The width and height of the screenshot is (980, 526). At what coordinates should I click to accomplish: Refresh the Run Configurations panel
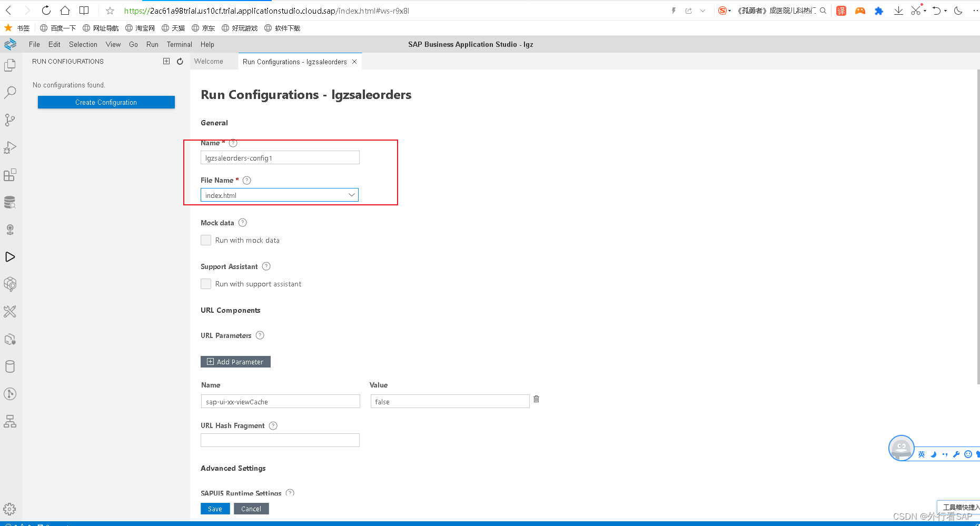[x=180, y=61]
